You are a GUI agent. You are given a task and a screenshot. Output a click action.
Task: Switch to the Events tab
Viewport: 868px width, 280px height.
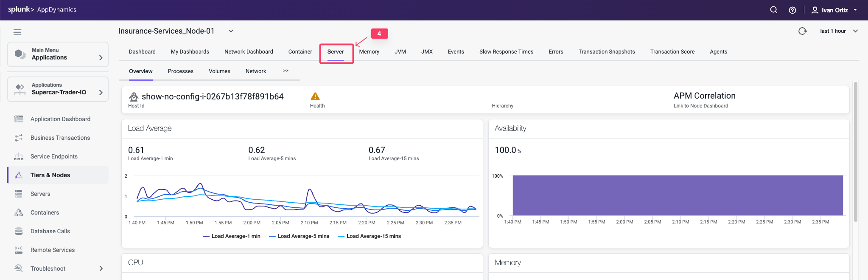tap(456, 52)
